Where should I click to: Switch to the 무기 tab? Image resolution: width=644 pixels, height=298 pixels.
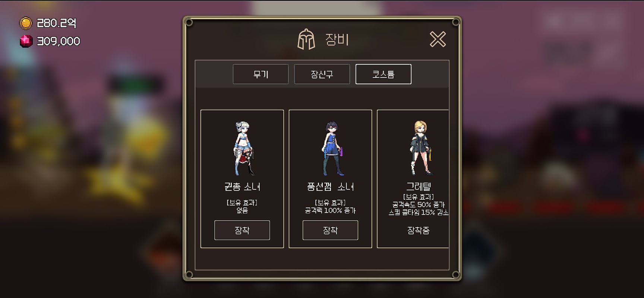coord(261,74)
